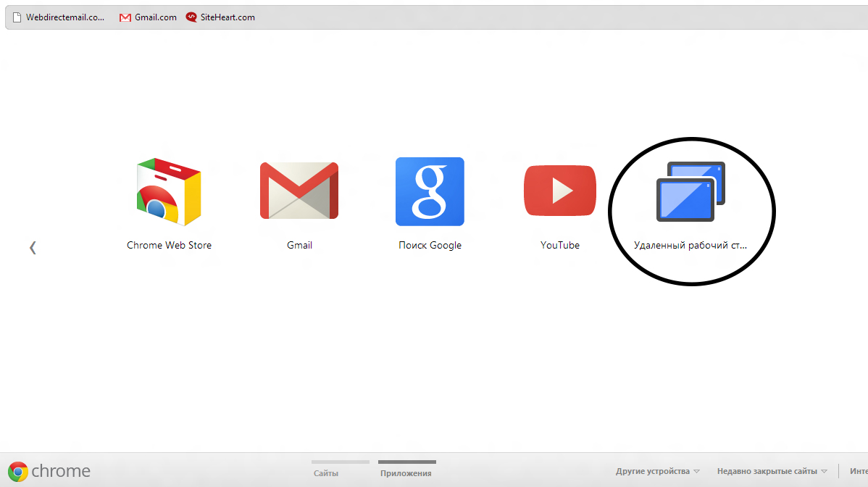Click the YouTube label text

point(559,245)
